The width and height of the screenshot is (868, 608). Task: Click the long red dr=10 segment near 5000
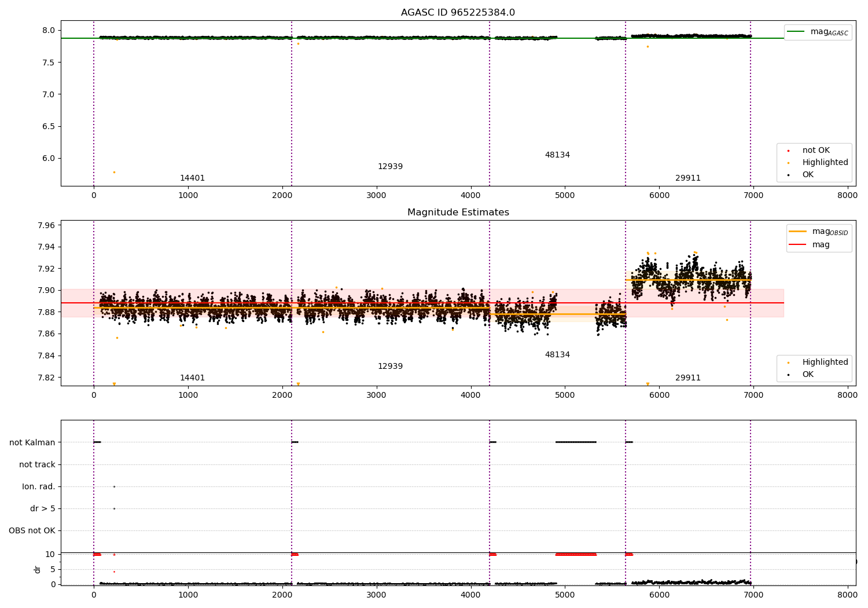click(576, 554)
